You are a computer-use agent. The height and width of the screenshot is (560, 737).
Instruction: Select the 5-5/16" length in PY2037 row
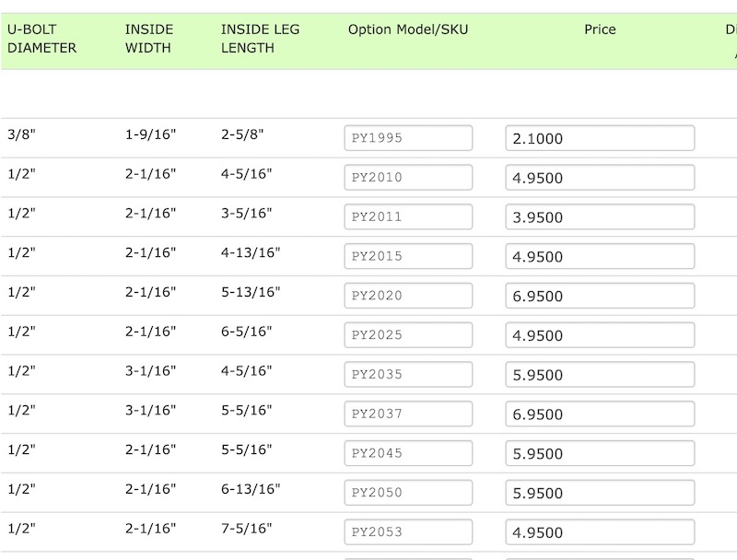tap(246, 411)
